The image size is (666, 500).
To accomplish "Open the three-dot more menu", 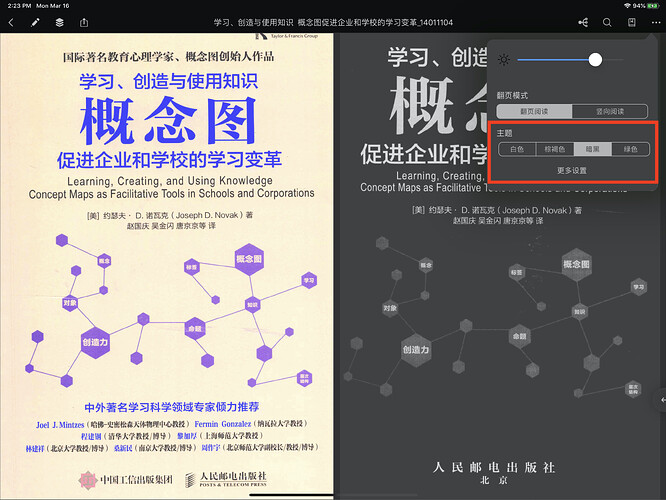I will click(656, 23).
